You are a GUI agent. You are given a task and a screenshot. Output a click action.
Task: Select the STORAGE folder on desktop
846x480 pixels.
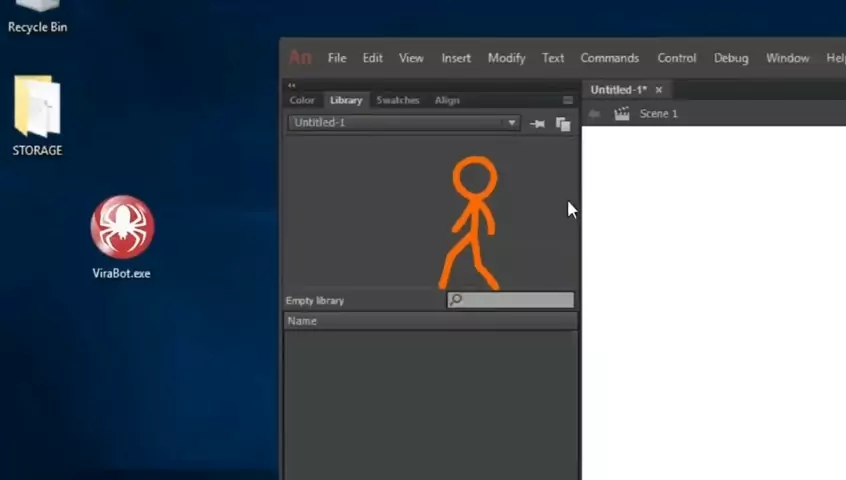tap(37, 108)
